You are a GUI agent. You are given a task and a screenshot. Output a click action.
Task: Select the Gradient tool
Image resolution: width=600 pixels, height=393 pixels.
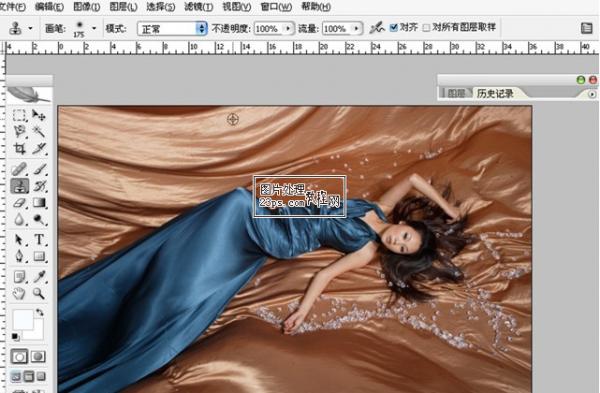39,203
